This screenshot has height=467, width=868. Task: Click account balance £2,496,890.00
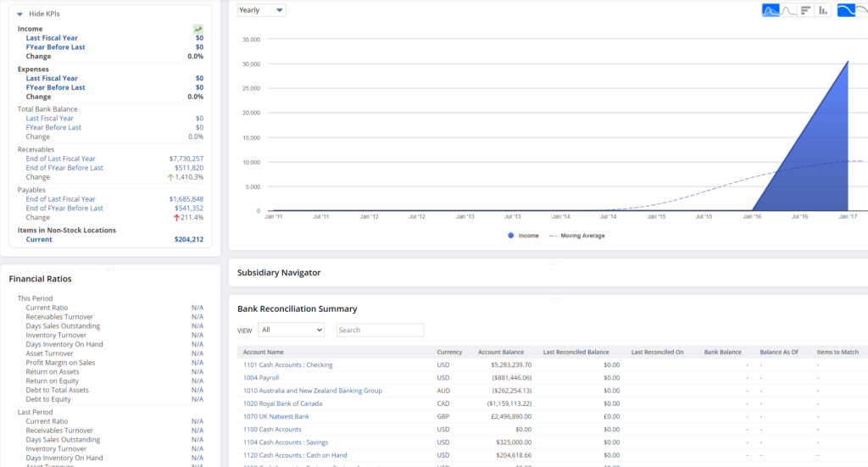(x=511, y=417)
